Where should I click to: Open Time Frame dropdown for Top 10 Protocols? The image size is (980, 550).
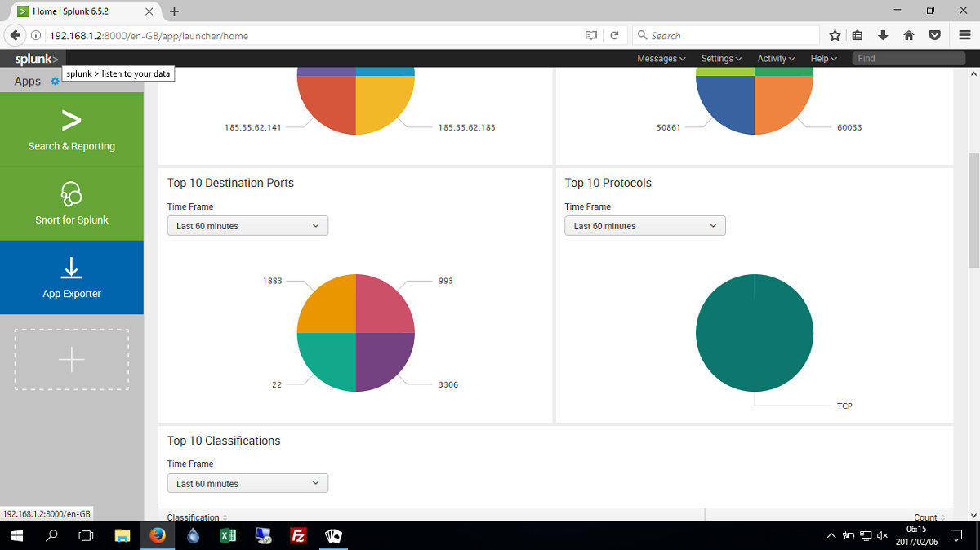point(644,225)
